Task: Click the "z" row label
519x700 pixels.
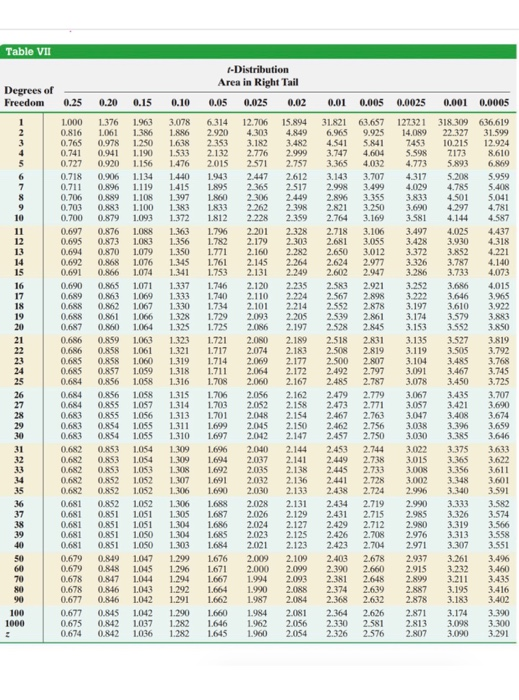Action: coord(8,634)
